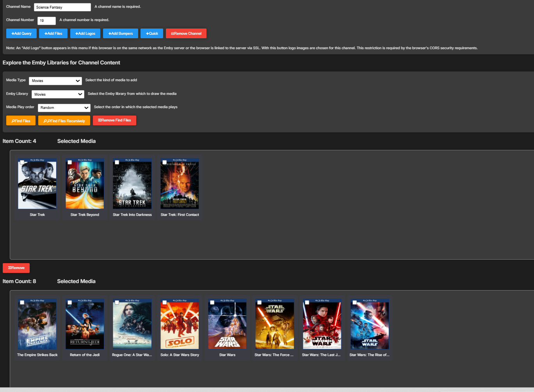The height and width of the screenshot is (392, 534).
Task: Click the red Remove button below the Star Trek list
Action: [16, 268]
